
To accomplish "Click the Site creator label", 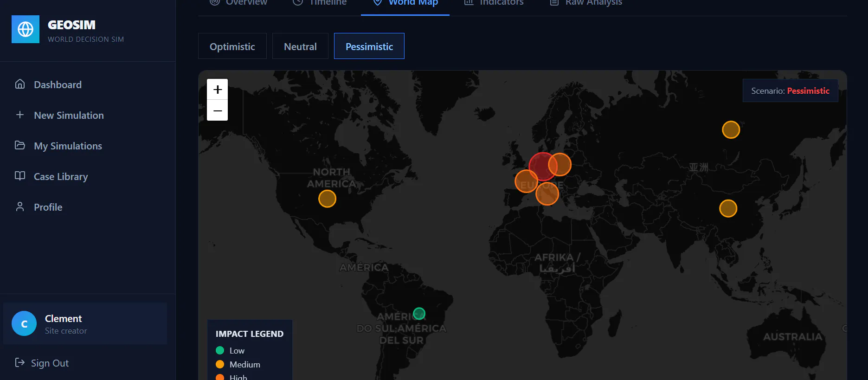I will pos(66,331).
